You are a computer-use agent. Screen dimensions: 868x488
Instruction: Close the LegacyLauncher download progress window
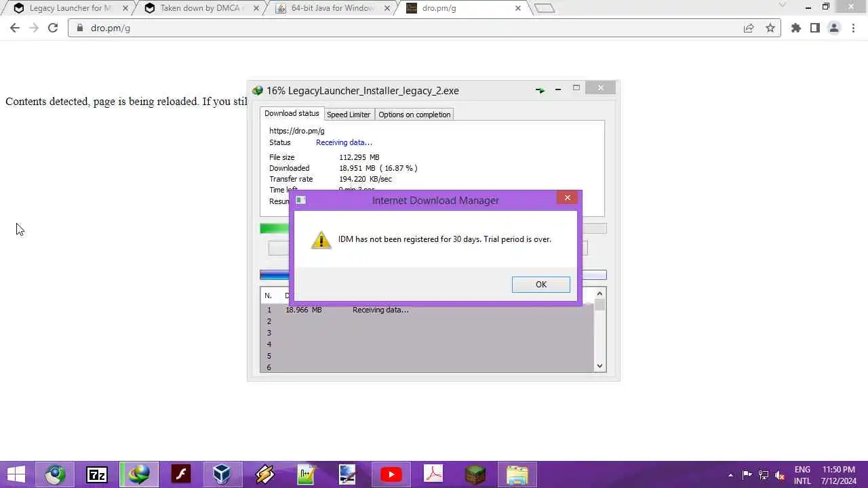pos(601,87)
